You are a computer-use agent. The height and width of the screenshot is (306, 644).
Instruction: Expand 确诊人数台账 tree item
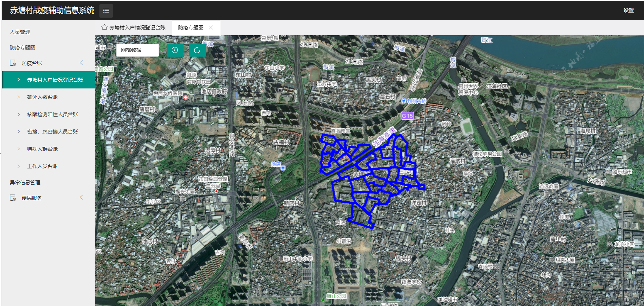42,97
